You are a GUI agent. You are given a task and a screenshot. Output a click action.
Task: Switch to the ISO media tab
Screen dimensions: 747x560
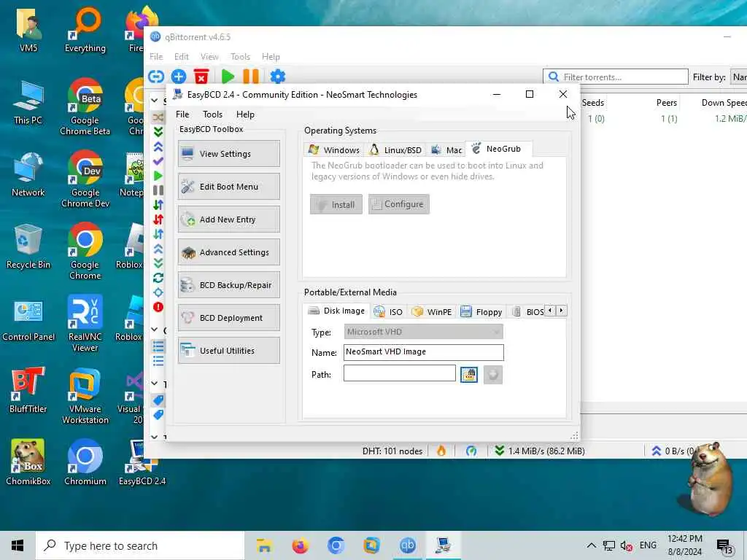click(x=388, y=312)
